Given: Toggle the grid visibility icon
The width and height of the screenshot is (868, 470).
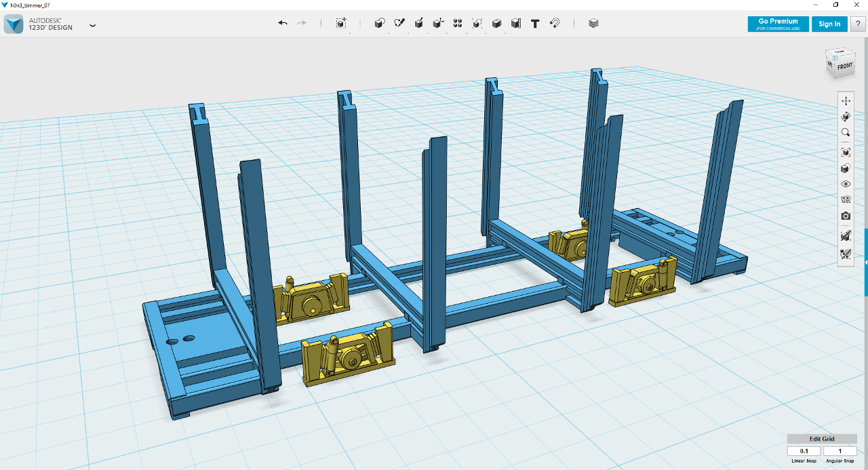Looking at the screenshot, I should 846,199.
